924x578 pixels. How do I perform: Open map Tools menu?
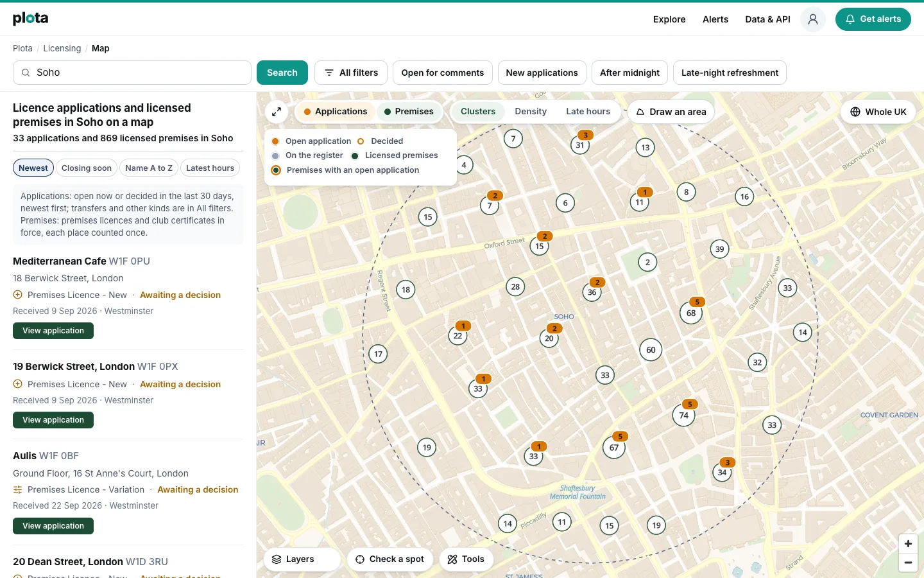click(466, 559)
